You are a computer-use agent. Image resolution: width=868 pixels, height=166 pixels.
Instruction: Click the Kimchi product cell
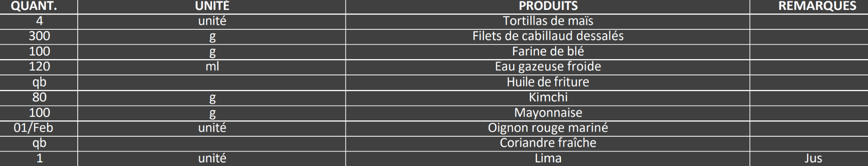[547, 97]
